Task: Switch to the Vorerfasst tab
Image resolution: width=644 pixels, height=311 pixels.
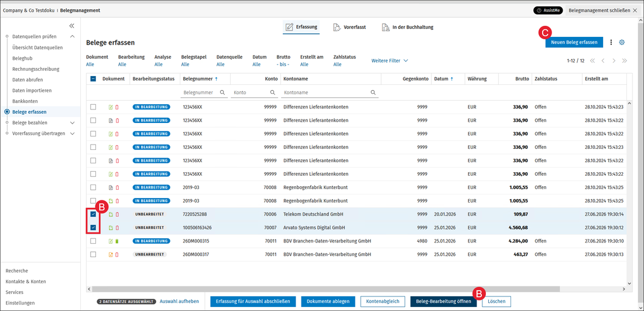Action: (350, 28)
